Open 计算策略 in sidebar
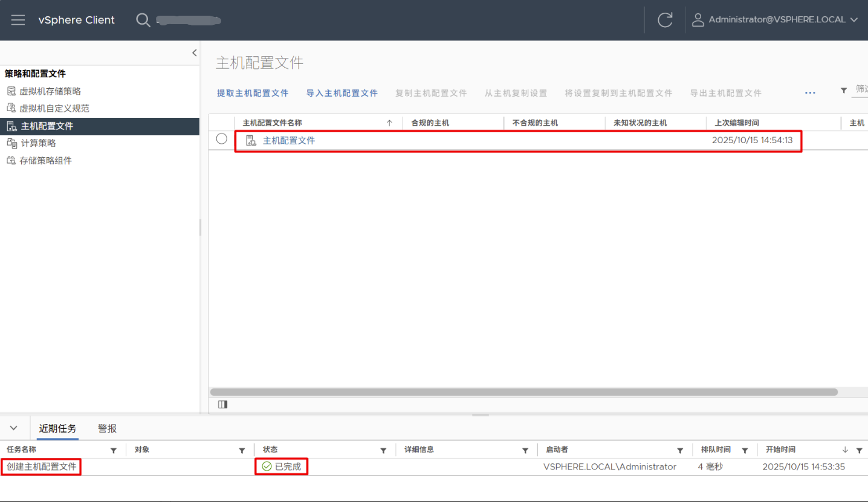Image resolution: width=868 pixels, height=502 pixels. (39, 143)
